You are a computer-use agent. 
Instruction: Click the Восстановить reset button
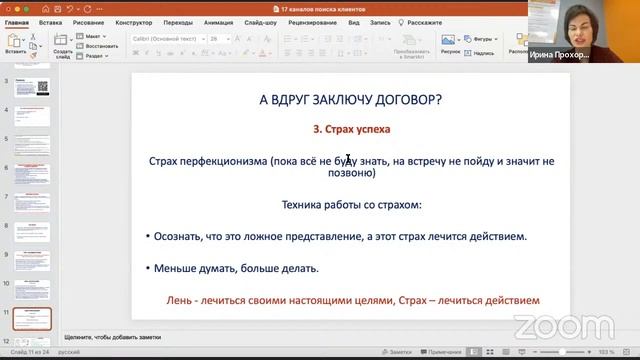click(x=97, y=46)
